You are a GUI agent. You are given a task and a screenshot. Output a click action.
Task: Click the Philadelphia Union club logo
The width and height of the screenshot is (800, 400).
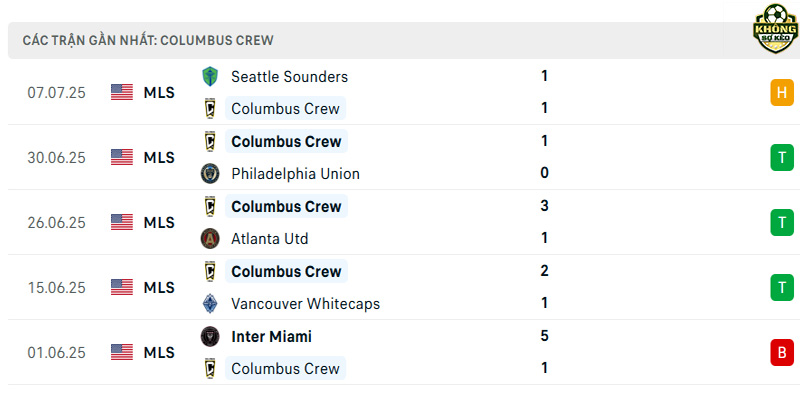coord(210,173)
